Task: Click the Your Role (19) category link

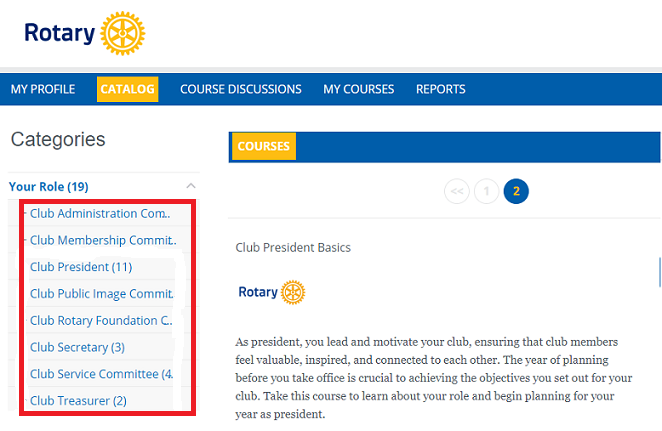Action: coord(49,186)
